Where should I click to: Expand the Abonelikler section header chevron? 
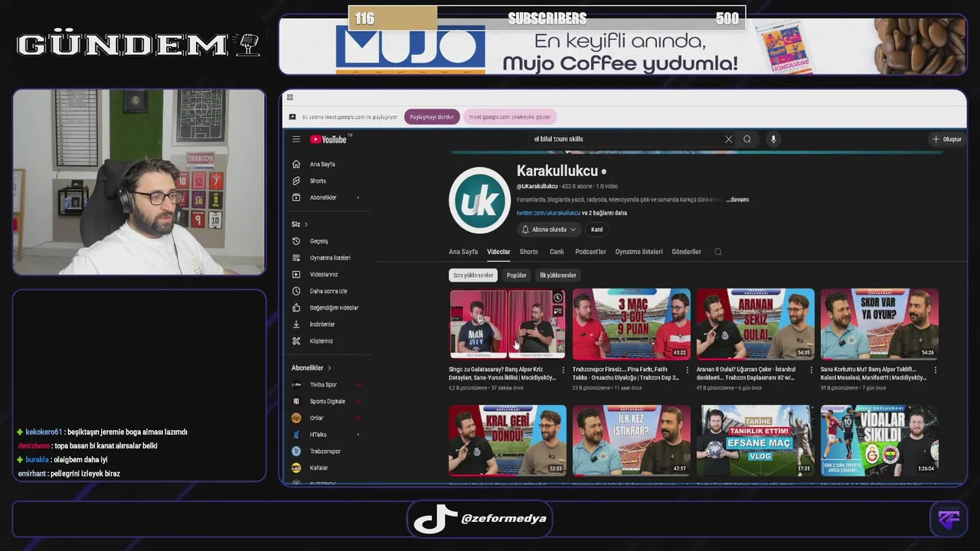(x=329, y=368)
